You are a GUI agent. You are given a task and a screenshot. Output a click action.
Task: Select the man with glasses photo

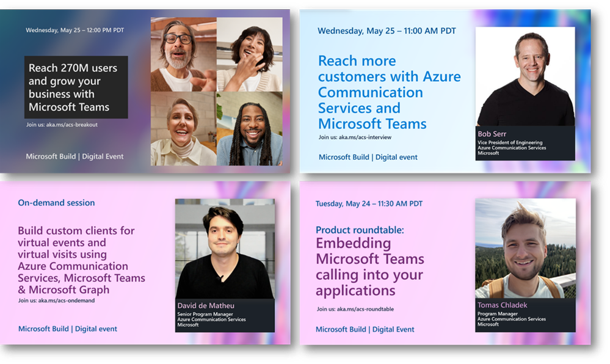tap(184, 54)
